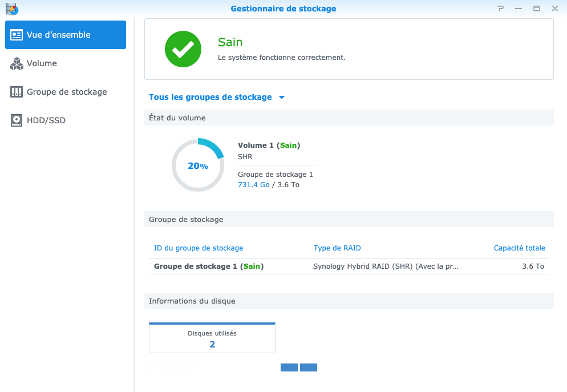
Task: Click the second blue disk slot indicator
Action: click(309, 367)
